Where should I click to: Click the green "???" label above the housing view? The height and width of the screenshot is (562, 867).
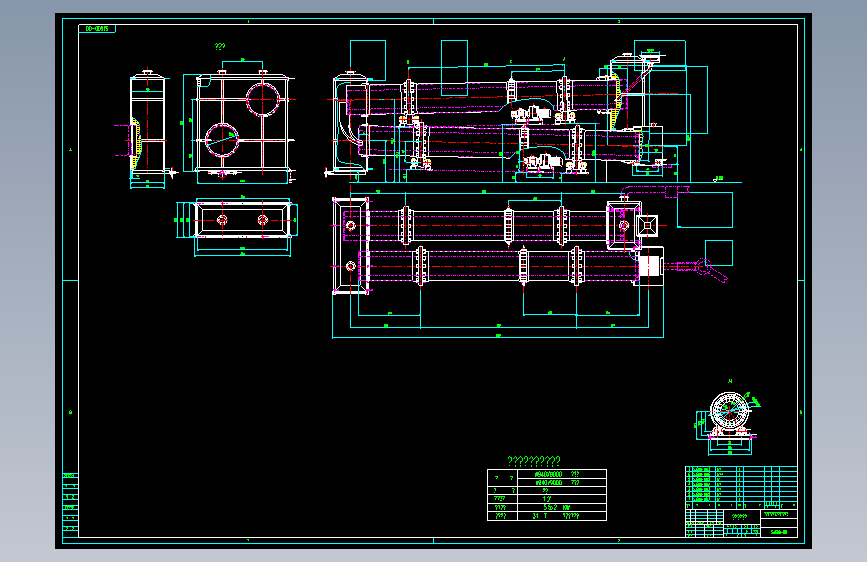[220, 47]
